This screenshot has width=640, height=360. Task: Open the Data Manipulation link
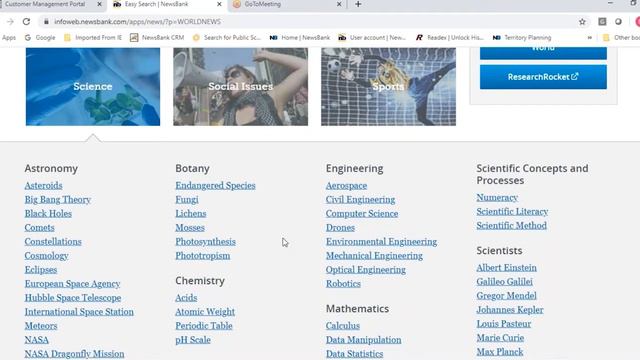click(x=363, y=340)
